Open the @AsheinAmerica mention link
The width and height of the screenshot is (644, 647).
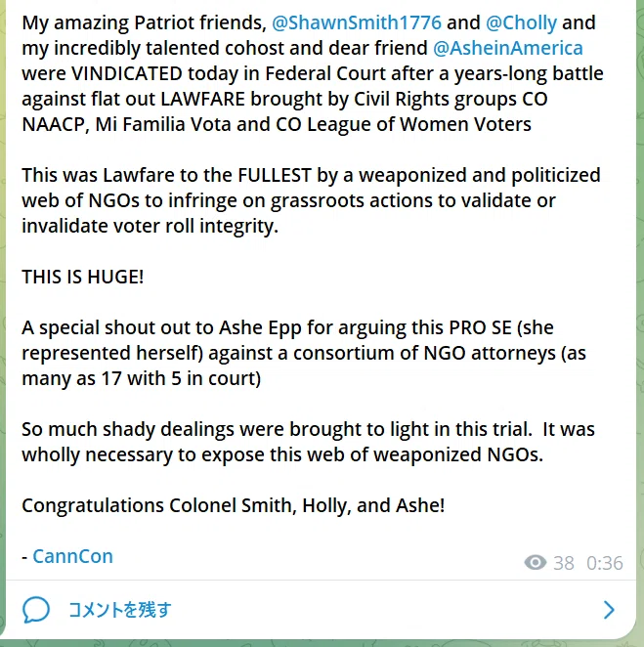[x=508, y=48]
